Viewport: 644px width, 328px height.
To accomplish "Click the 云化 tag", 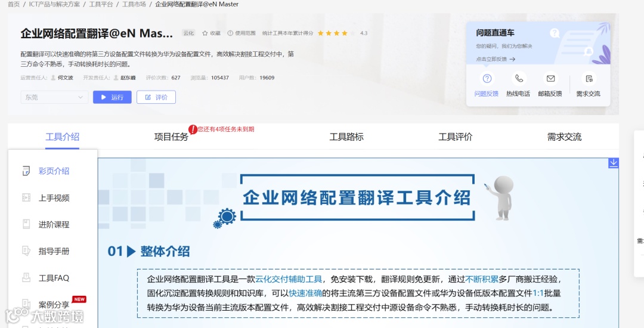I will coord(188,33).
